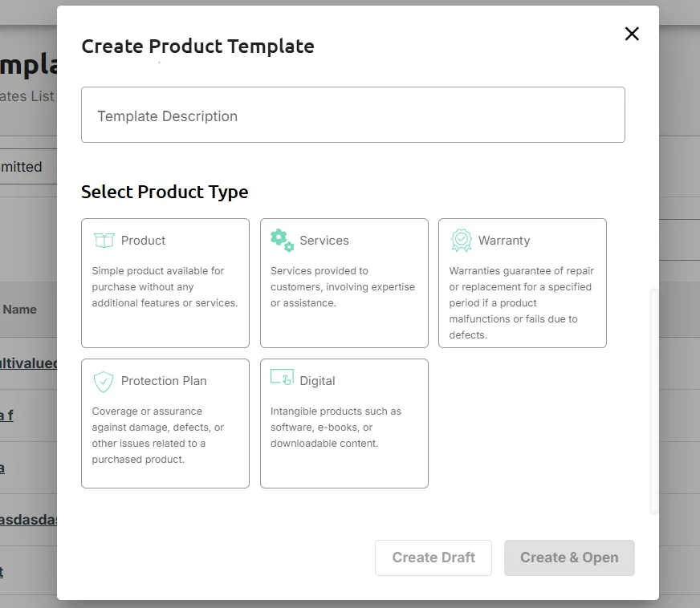Click the Protection Plan shield icon
Screen dimensions: 700x608
(104, 381)
